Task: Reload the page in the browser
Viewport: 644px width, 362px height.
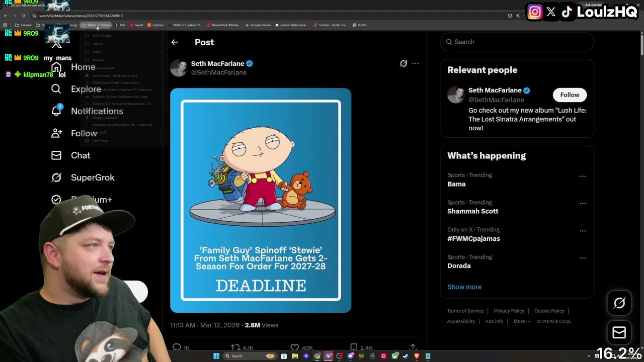Action: (23, 16)
